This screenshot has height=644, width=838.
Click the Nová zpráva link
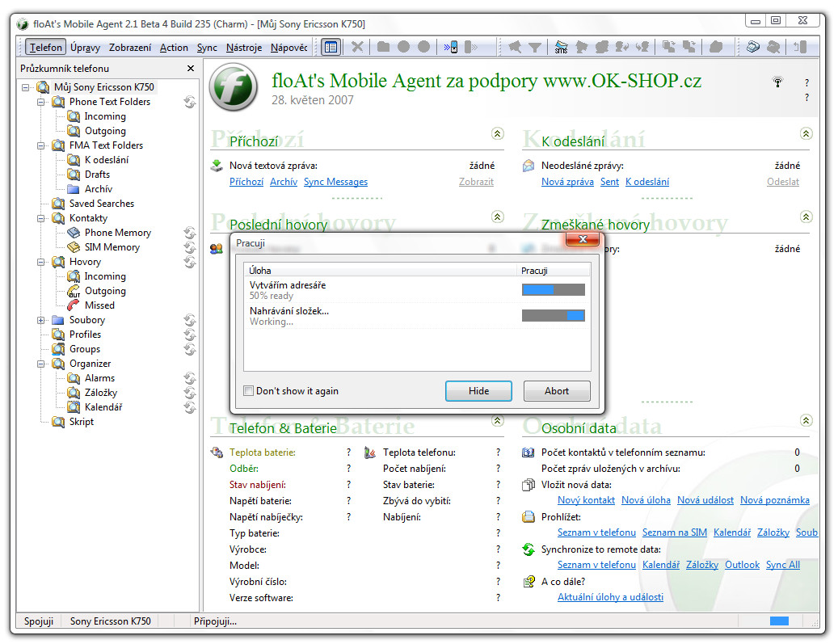[x=567, y=182]
